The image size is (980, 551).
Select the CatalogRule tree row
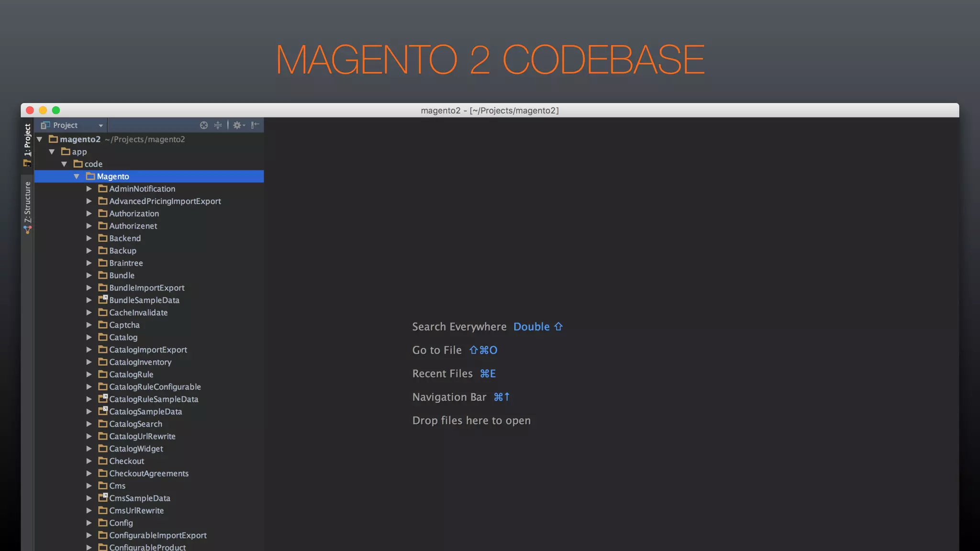(149, 375)
